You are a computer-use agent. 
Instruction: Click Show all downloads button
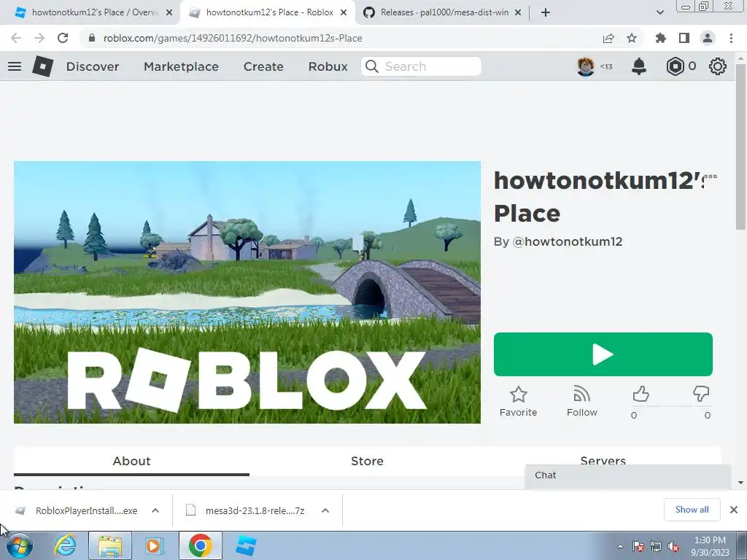click(692, 510)
